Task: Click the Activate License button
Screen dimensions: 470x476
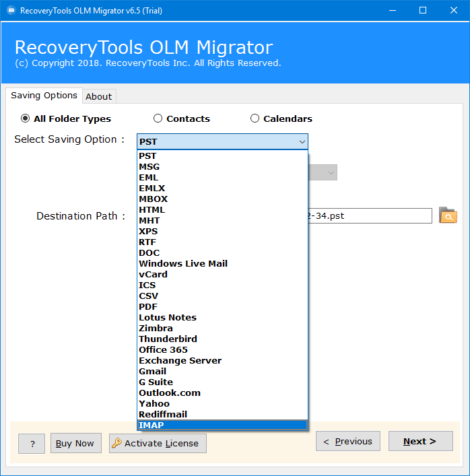Action: (158, 443)
